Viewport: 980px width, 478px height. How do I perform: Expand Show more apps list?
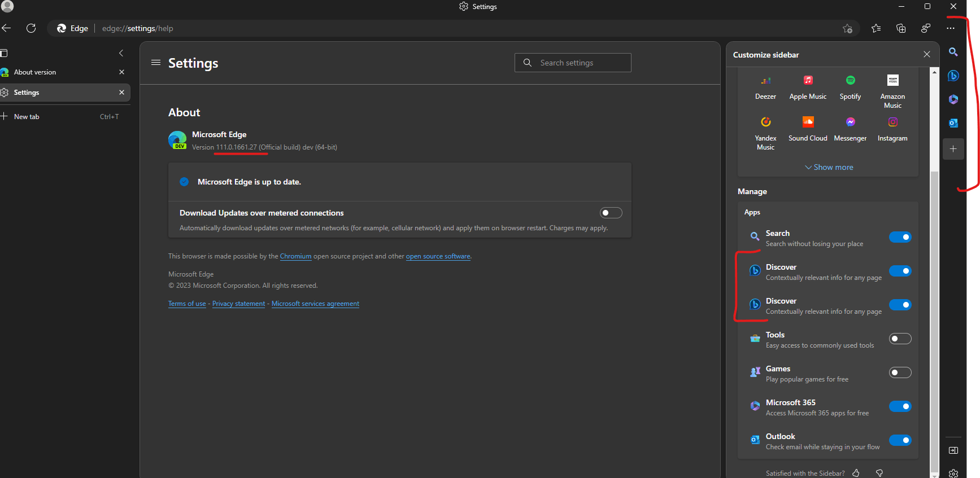click(829, 168)
